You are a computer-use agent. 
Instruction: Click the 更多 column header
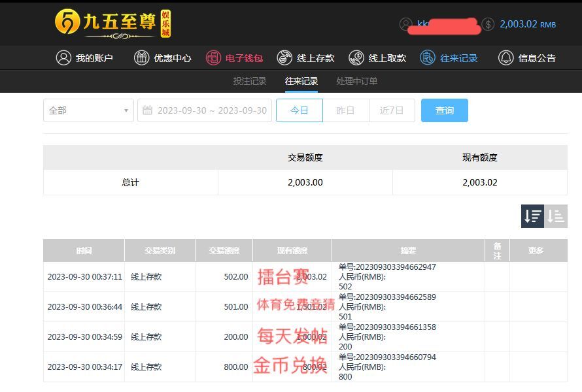pos(539,251)
